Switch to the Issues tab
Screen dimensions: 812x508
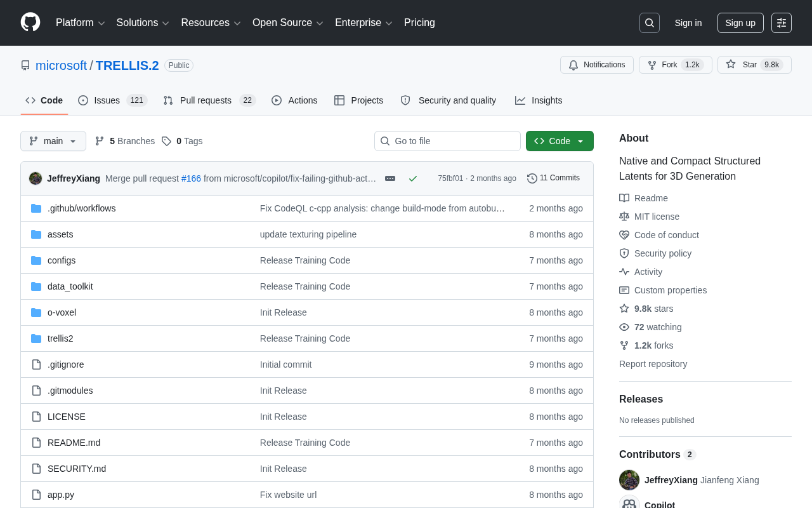point(113,100)
